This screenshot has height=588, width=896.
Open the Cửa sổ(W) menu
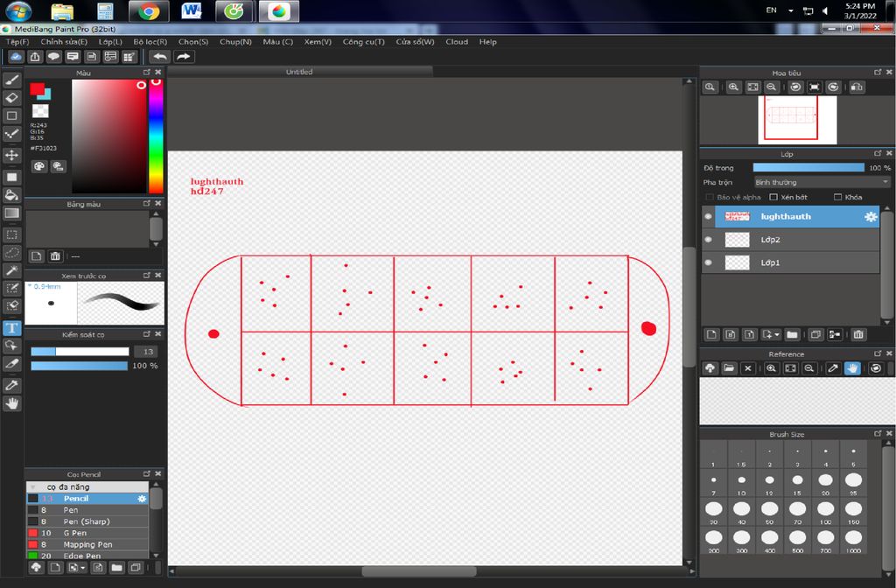coord(415,42)
